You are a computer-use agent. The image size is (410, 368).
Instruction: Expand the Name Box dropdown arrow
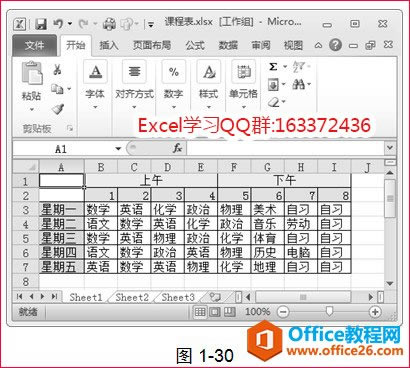pos(118,148)
